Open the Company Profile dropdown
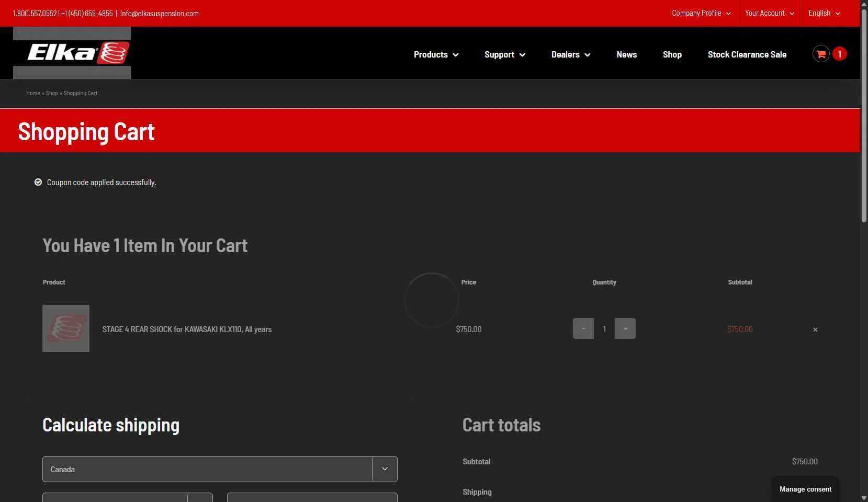The width and height of the screenshot is (868, 502). pyautogui.click(x=701, y=13)
